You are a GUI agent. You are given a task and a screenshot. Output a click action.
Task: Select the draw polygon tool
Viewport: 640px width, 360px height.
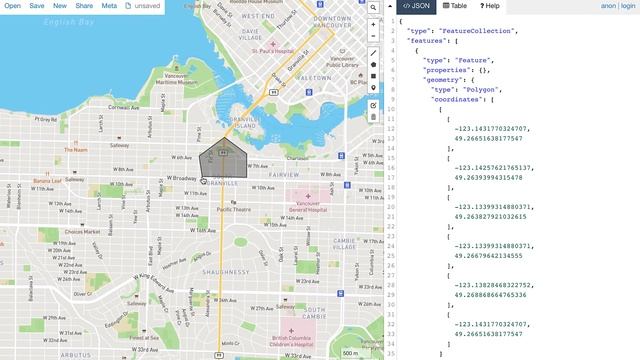coord(373,64)
